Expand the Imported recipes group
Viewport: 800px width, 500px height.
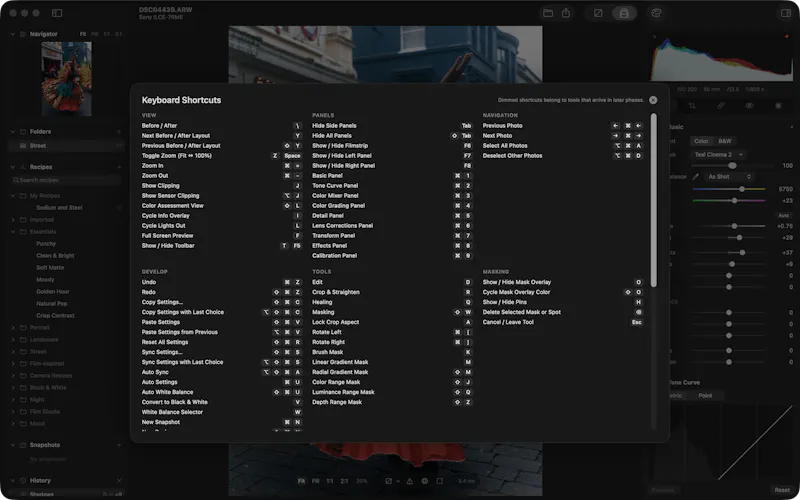(x=13, y=220)
